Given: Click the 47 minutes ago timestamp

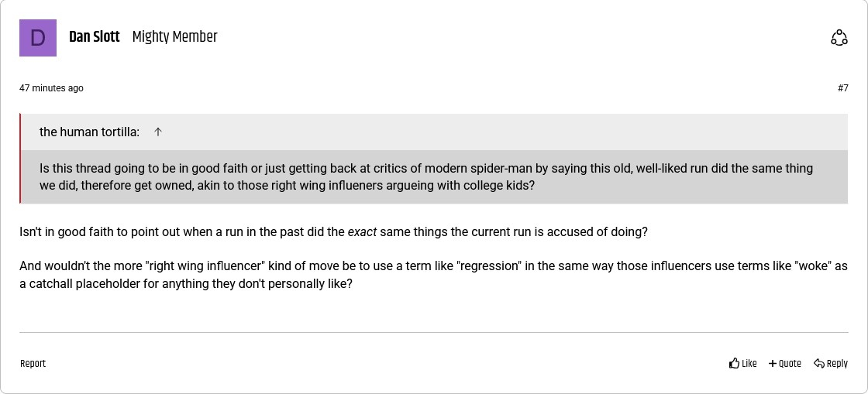Looking at the screenshot, I should point(51,88).
